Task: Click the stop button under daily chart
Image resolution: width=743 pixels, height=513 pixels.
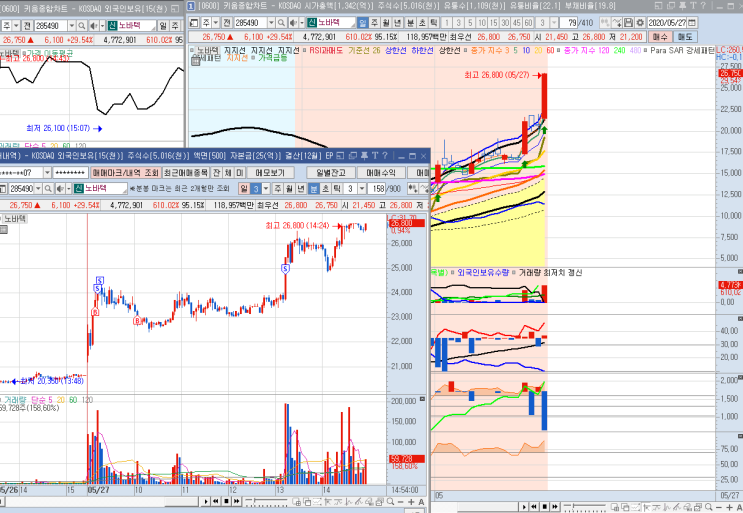Action: pos(544,507)
